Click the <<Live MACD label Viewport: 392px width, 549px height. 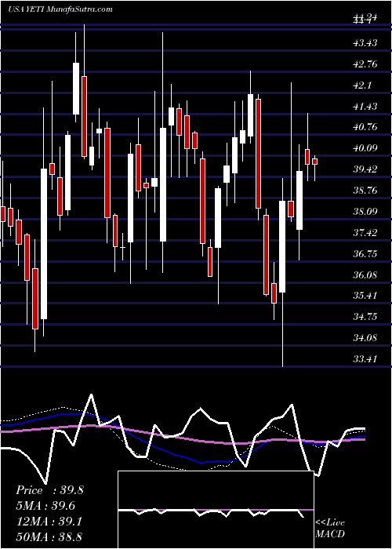(330, 528)
